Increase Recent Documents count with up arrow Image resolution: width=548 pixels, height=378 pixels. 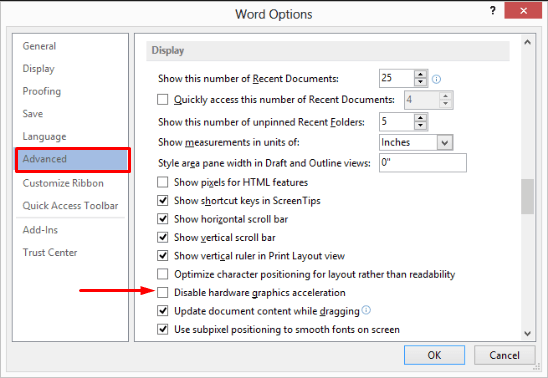click(x=420, y=74)
